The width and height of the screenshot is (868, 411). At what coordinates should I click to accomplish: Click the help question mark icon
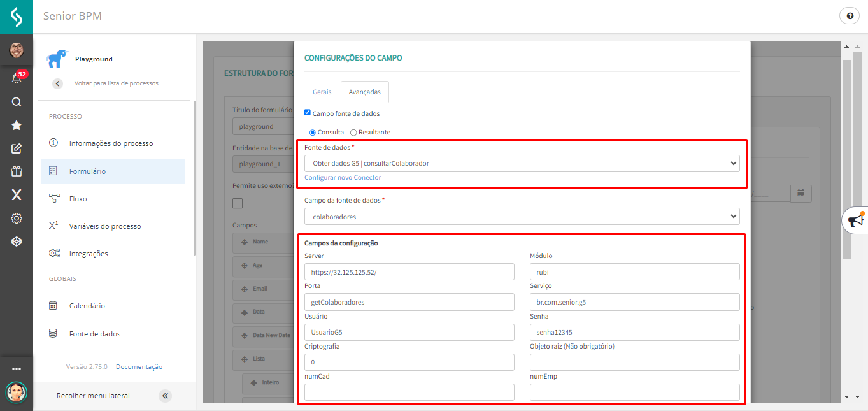(x=850, y=16)
